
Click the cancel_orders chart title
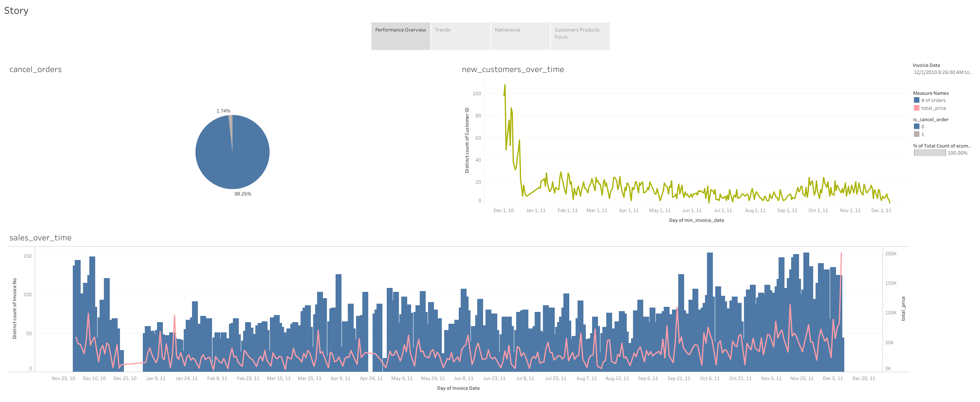coord(35,70)
